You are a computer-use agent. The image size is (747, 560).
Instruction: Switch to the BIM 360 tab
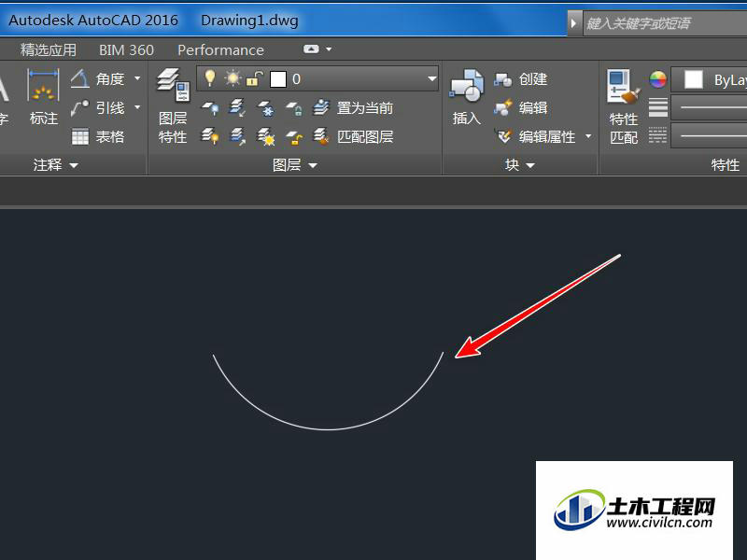126,50
